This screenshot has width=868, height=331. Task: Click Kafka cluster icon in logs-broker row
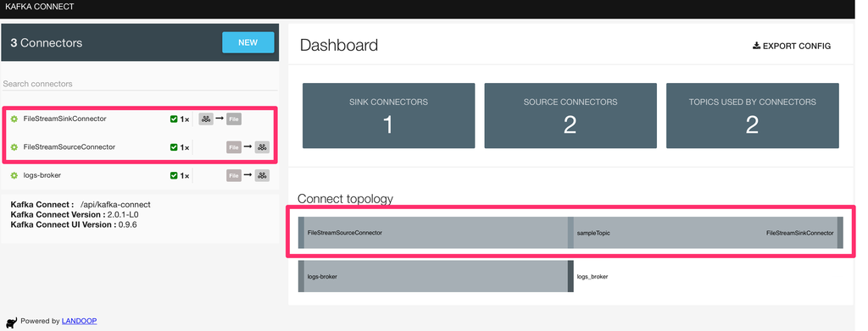[x=262, y=176]
